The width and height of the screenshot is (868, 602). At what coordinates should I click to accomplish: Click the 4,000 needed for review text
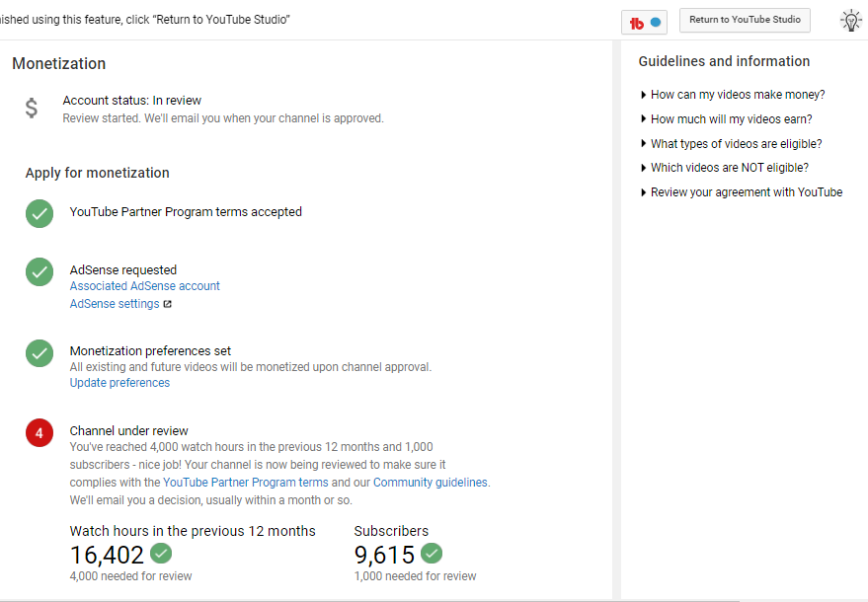(130, 576)
